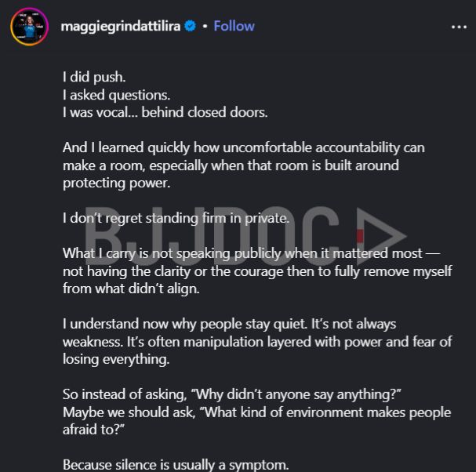The height and width of the screenshot is (472, 476).
Task: Open maggiegrindattilira's profile picture
Action: point(29,27)
